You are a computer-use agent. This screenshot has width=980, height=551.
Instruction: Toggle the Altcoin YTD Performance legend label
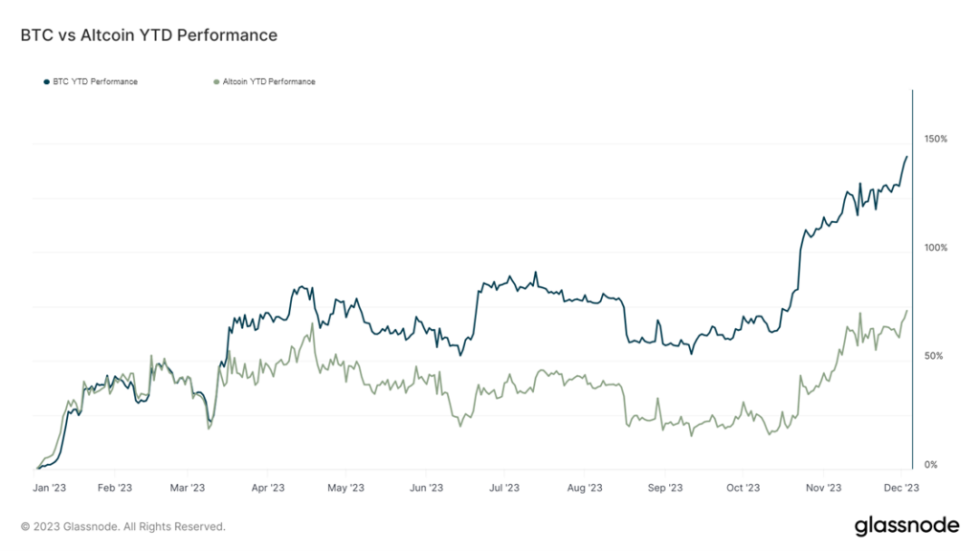tap(268, 82)
